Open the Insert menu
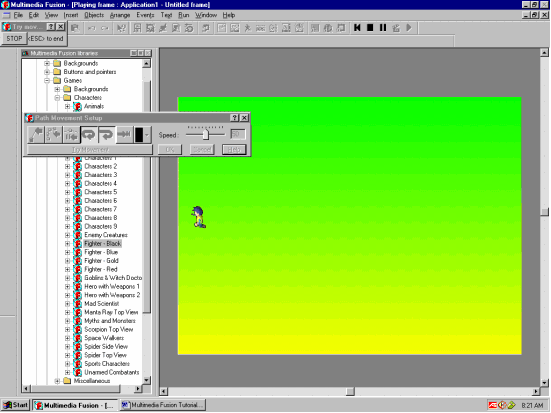 [71, 15]
